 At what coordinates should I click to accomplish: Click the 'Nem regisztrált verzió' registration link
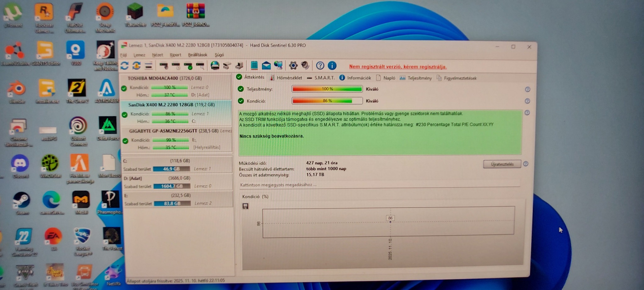coord(398,66)
